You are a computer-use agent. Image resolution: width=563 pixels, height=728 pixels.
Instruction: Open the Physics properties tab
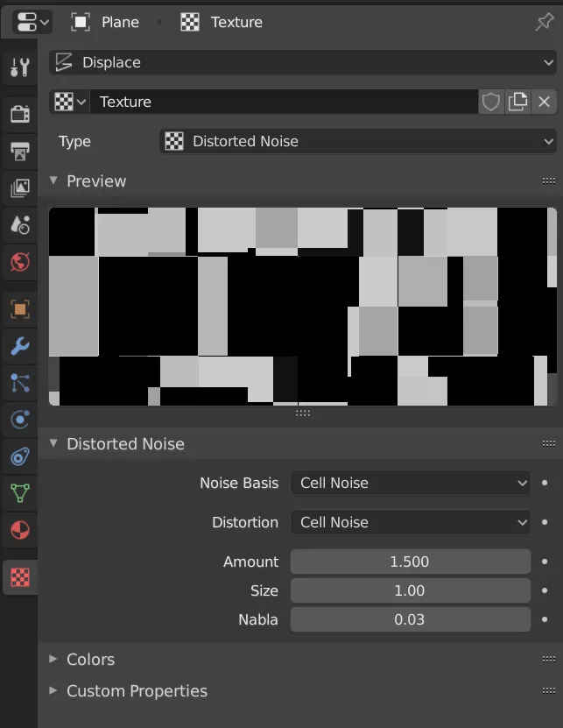[19, 420]
